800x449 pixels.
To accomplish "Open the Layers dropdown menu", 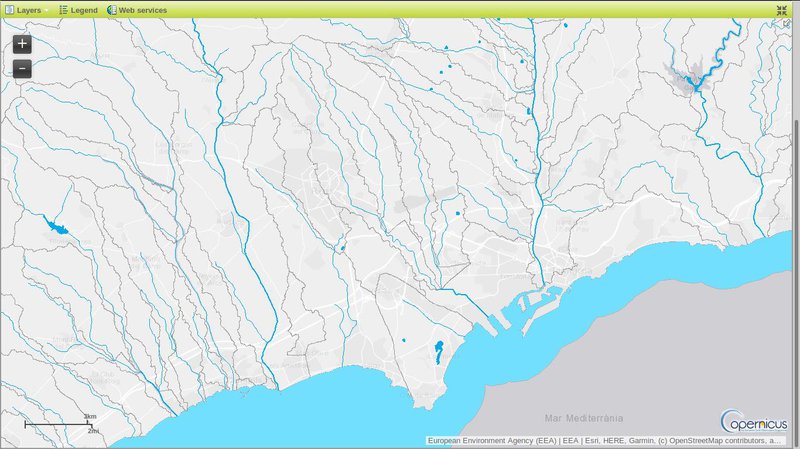I will (x=27, y=10).
